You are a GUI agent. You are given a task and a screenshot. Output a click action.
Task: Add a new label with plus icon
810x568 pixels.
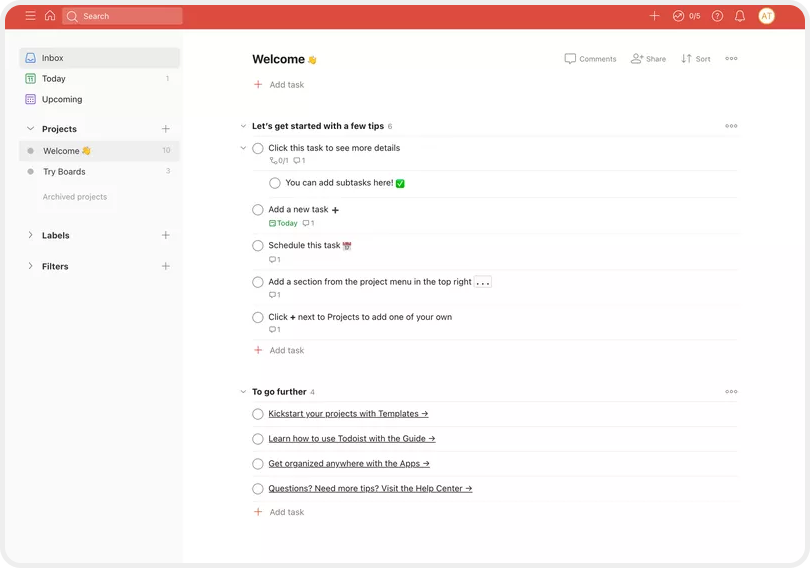point(166,235)
